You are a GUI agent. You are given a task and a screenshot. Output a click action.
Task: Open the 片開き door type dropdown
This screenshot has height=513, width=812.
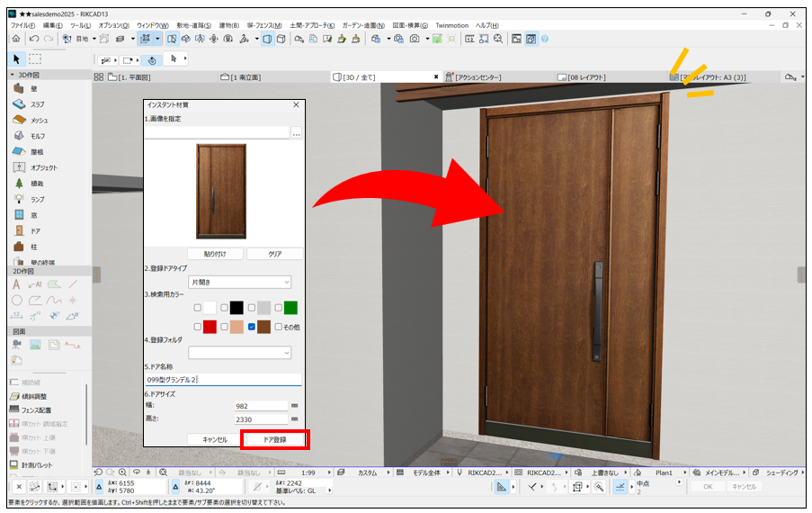click(x=239, y=283)
